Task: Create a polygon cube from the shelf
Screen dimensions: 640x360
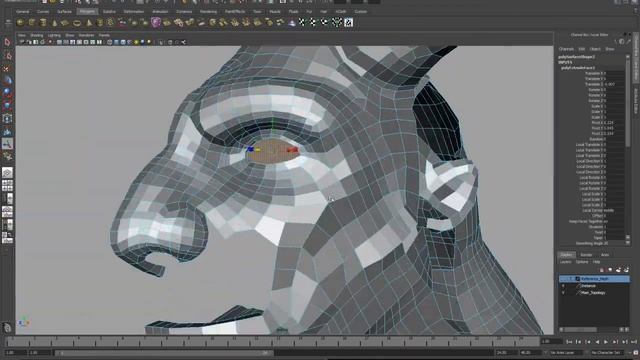Action: (32, 23)
